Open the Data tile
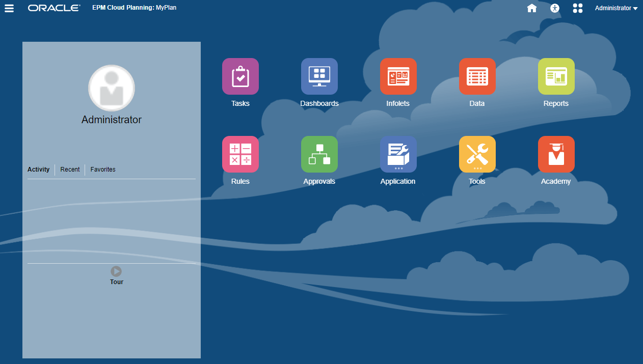This screenshot has height=364, width=643. pos(477,76)
